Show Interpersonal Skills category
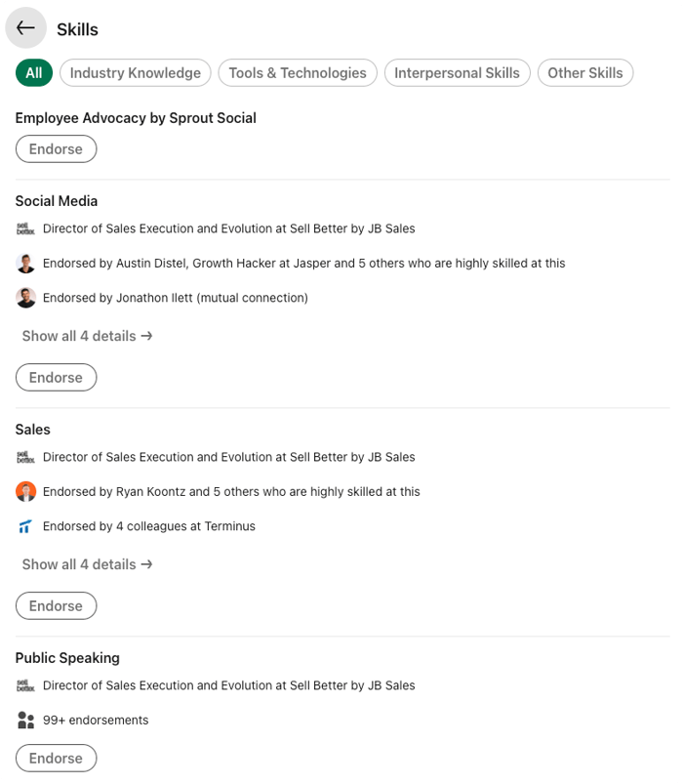 point(457,72)
